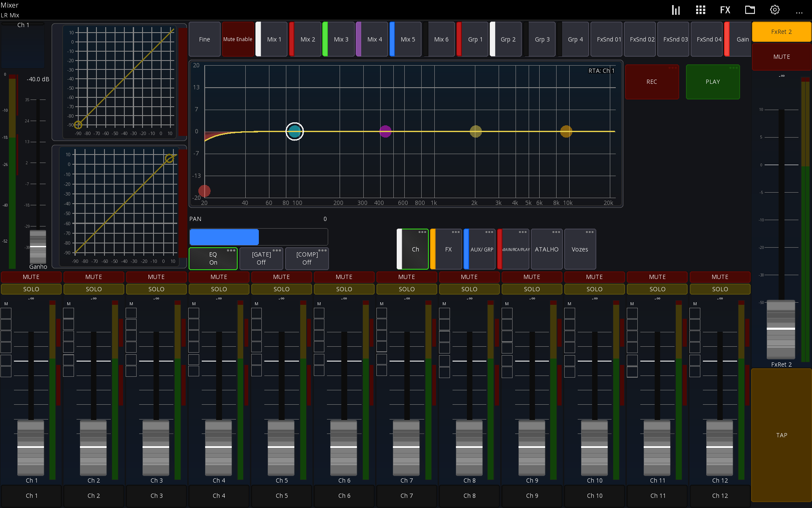Solo channel Ch 5
This screenshot has height=508, width=812.
pos(282,289)
